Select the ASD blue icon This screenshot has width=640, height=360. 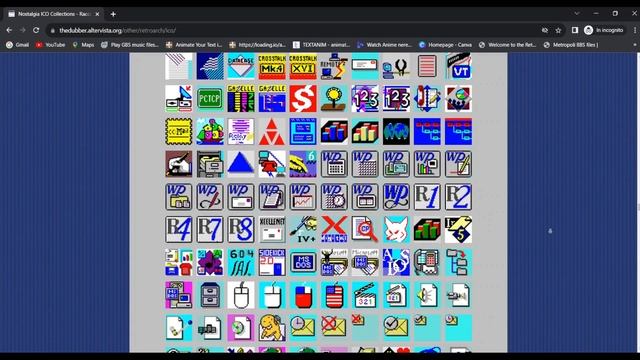pyautogui.click(x=396, y=262)
